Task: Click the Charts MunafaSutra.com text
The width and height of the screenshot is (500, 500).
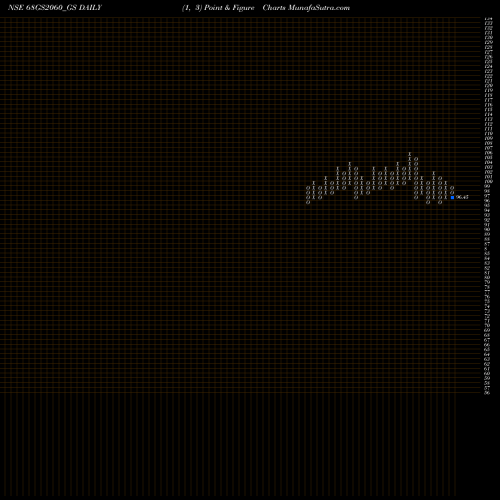Action: point(306,8)
